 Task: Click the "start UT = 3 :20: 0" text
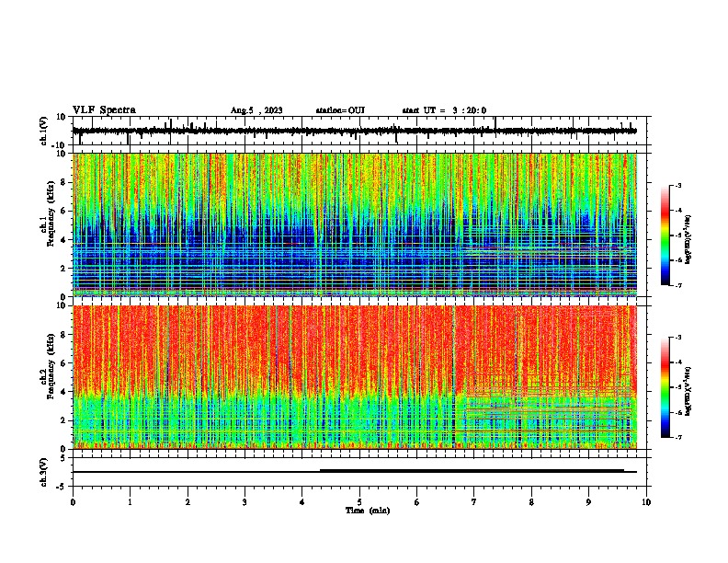point(444,110)
